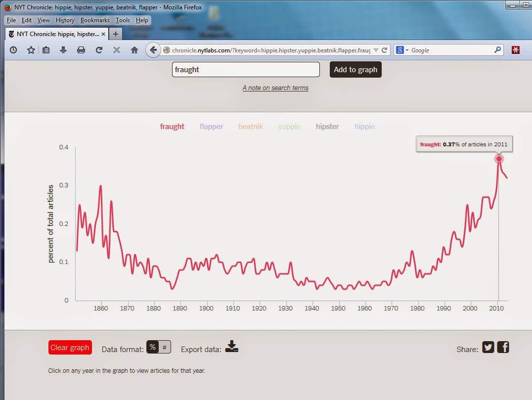
Task: Reload page using toolbar refresh icon
Action: (99, 50)
